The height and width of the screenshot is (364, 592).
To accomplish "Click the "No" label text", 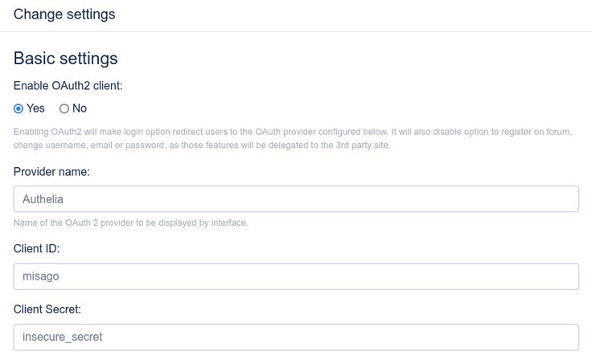I will [x=80, y=108].
